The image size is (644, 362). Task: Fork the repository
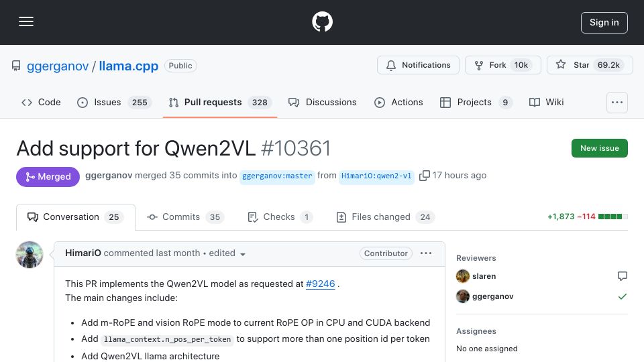click(x=502, y=65)
